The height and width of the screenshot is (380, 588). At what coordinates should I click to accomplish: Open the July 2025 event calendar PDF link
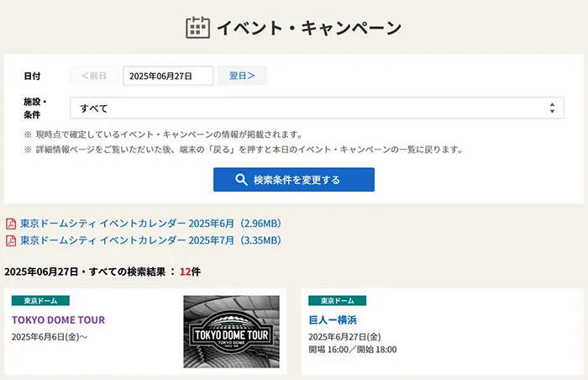(150, 240)
